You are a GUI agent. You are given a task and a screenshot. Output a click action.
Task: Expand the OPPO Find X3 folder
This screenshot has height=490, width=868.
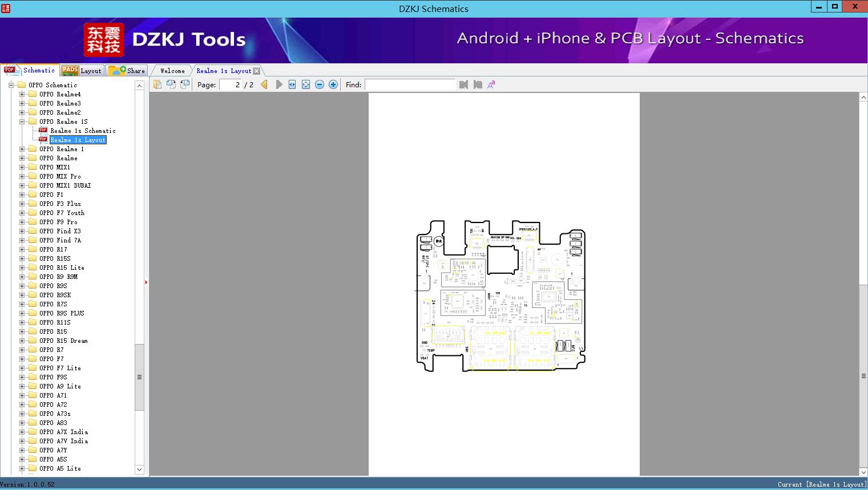[22, 231]
